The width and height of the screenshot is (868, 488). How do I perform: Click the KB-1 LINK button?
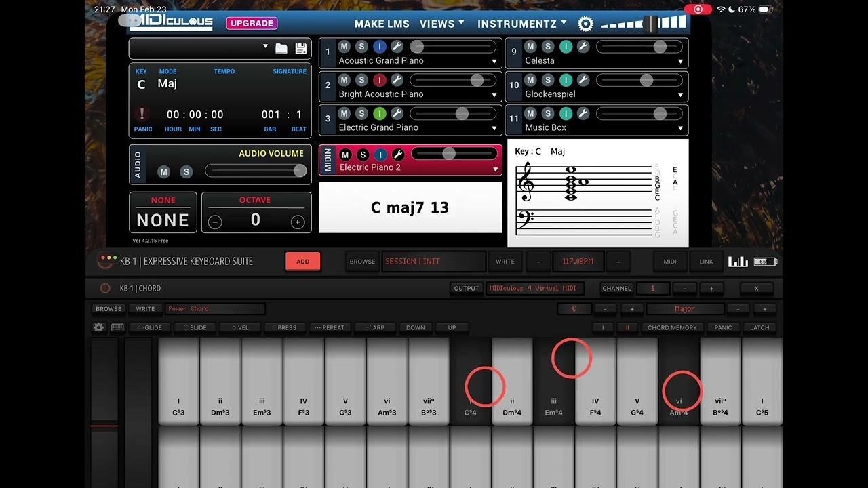point(706,262)
